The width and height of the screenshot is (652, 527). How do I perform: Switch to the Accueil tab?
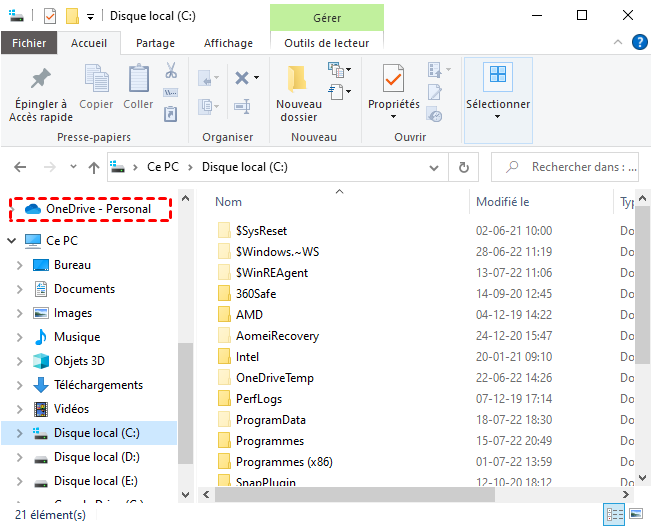89,43
